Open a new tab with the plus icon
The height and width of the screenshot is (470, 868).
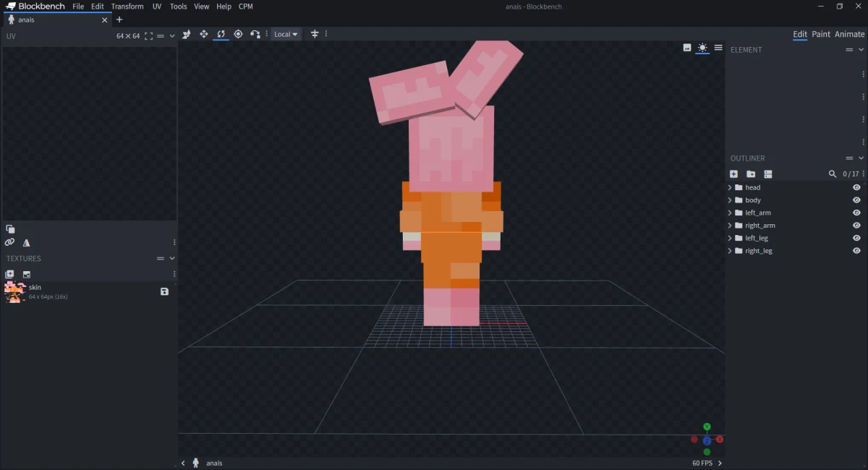point(119,20)
